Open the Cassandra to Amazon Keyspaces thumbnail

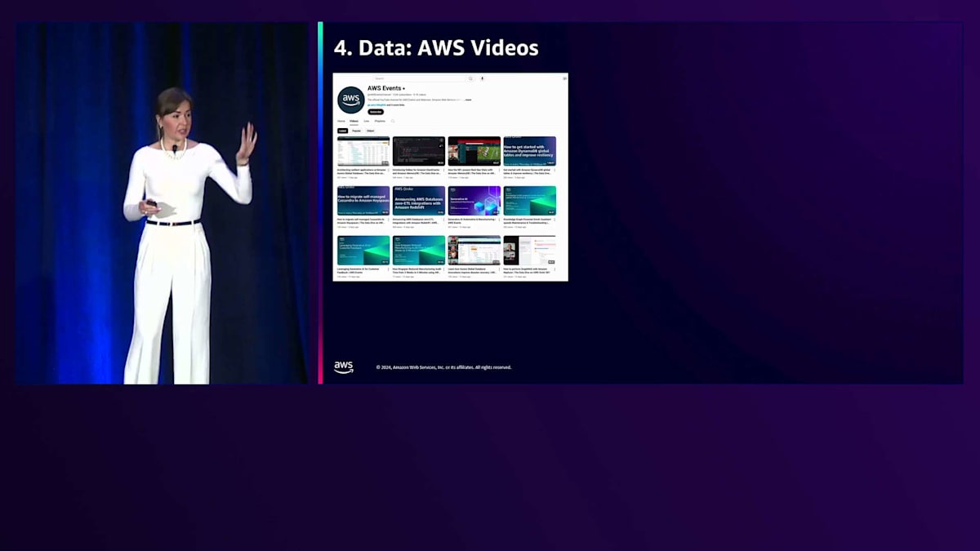tap(363, 201)
